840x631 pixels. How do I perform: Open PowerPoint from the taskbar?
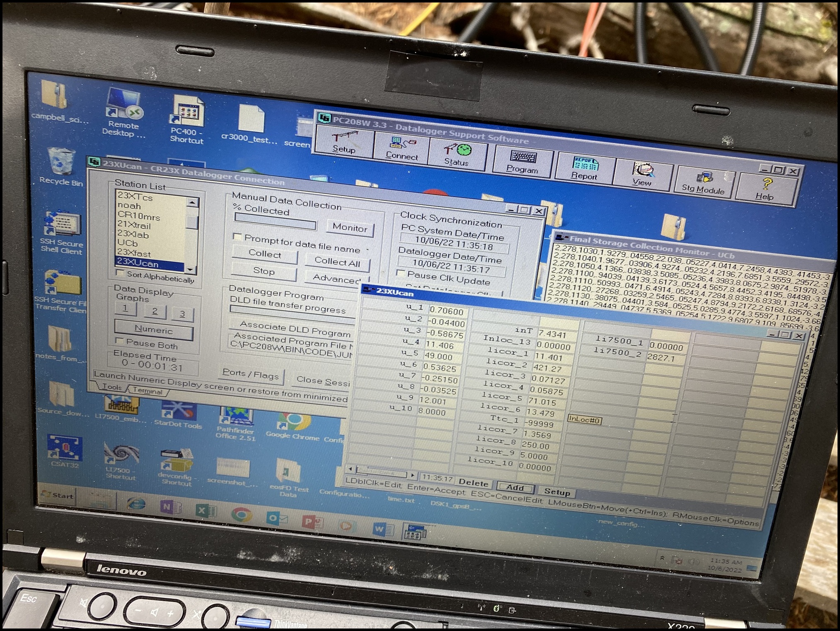(312, 521)
